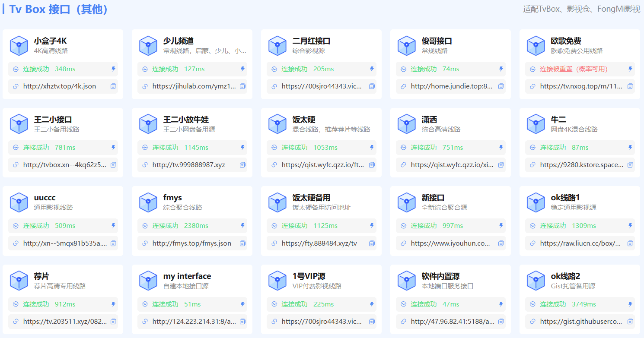Open the http://home.jundie.top link

point(452,86)
